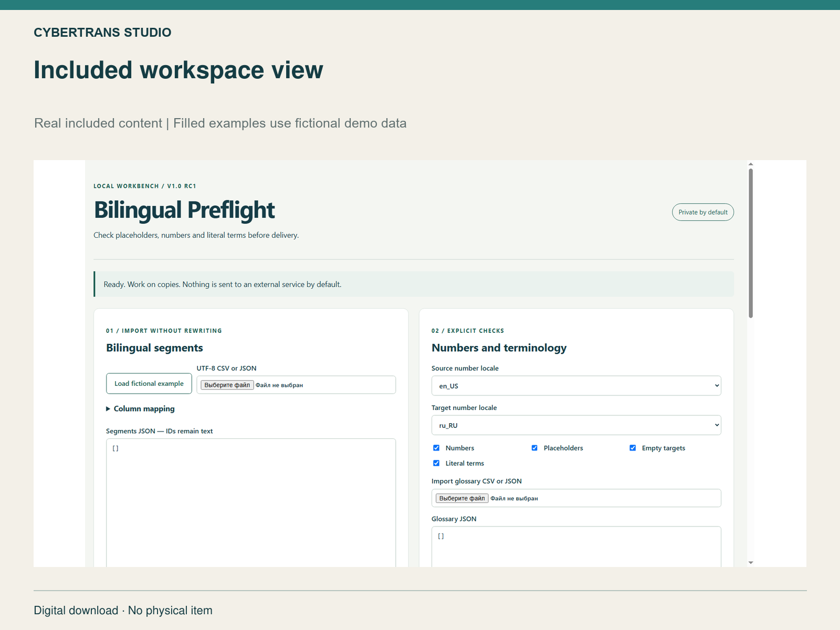
Task: Choose a glossary file to import
Action: click(462, 498)
